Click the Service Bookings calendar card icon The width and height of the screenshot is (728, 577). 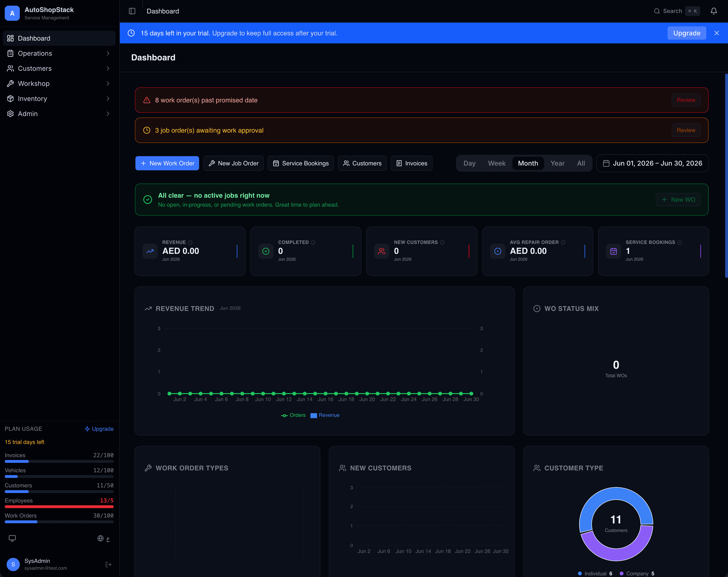click(614, 251)
